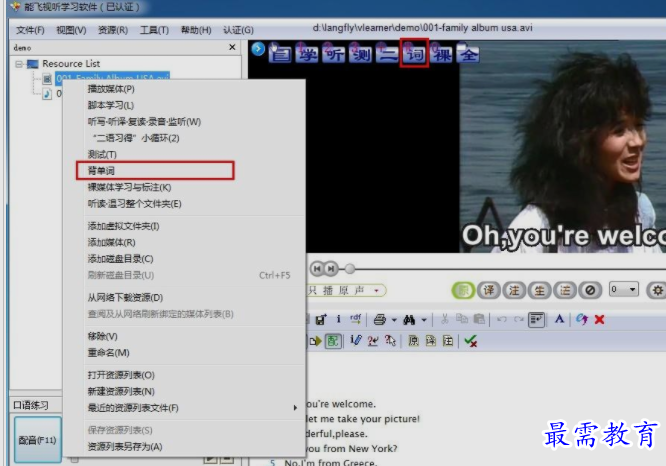
Task: Click the 译 document icon in lower toolbar
Action: 431,341
